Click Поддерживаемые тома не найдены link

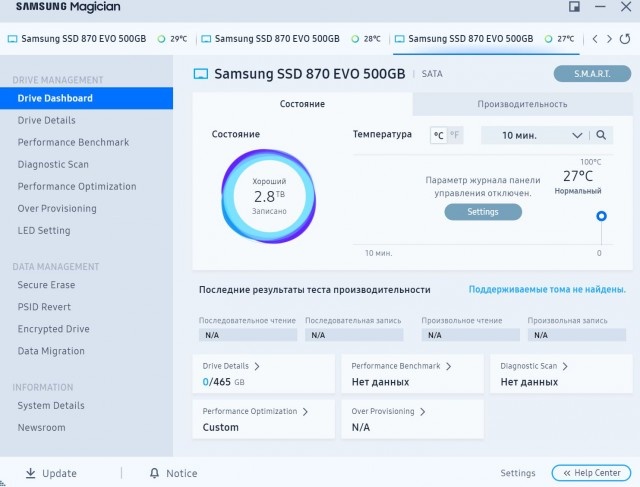point(547,289)
